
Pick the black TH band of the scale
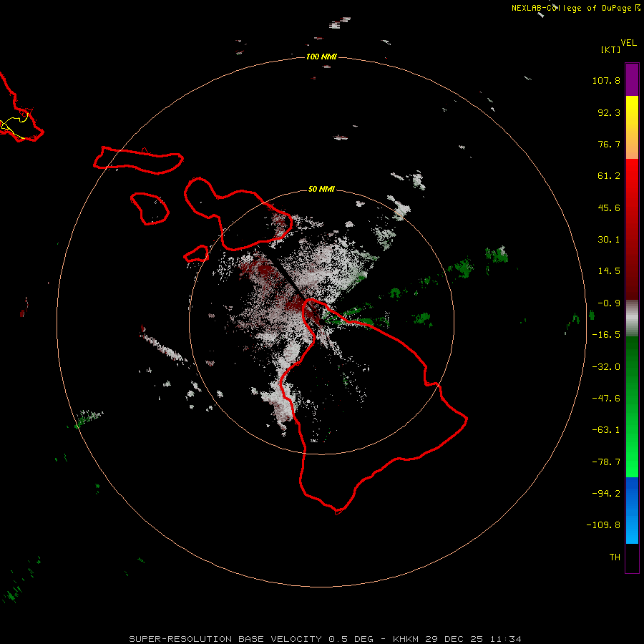click(x=632, y=557)
